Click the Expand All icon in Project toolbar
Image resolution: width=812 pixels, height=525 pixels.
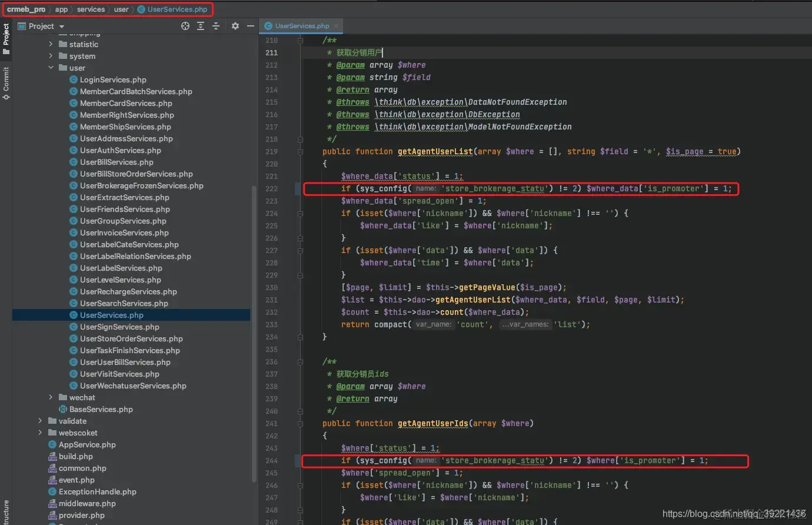tap(201, 26)
